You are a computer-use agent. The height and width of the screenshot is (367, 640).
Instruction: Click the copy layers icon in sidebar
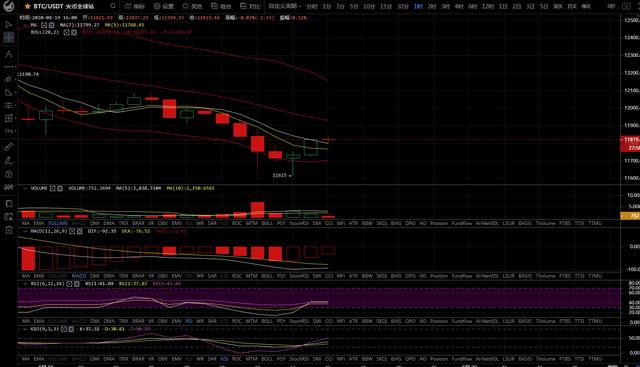(9, 203)
